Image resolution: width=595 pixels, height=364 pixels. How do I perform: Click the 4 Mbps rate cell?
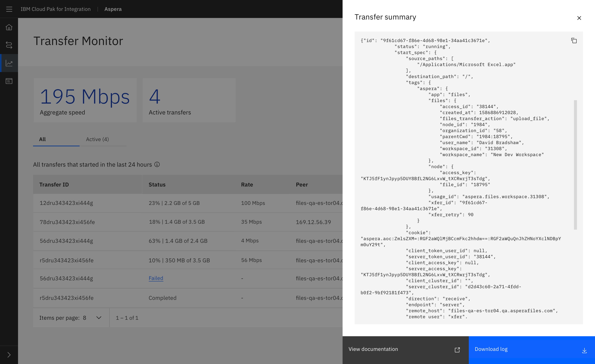(x=250, y=241)
